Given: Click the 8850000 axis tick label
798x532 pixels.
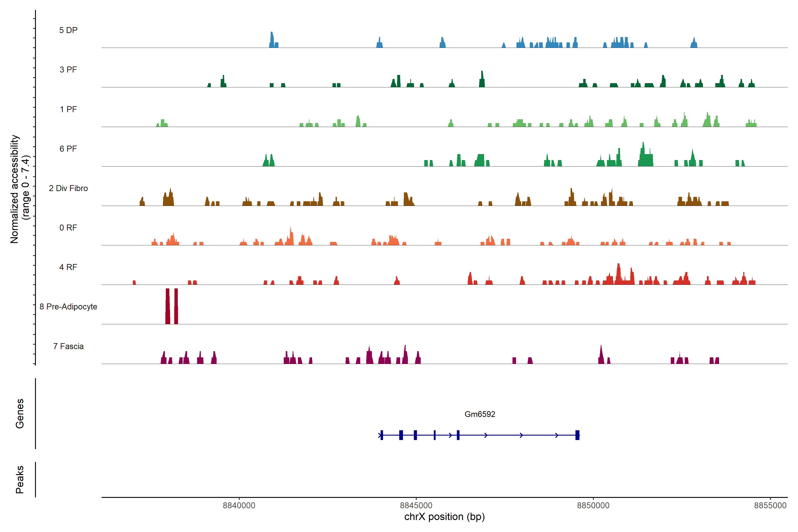Looking at the screenshot, I should click(593, 505).
